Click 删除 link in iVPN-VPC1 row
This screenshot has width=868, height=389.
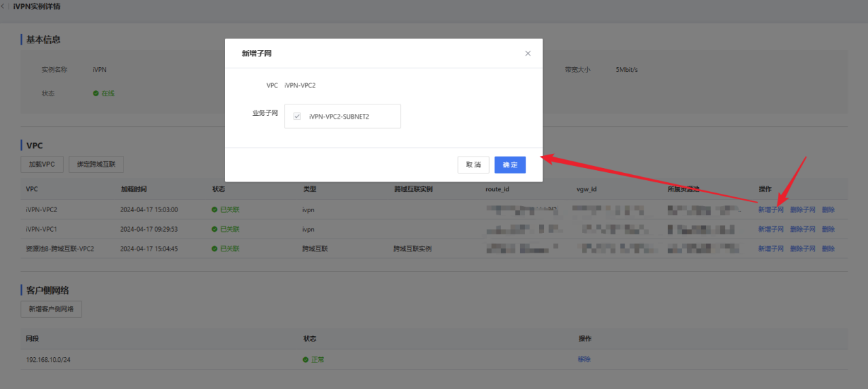828,230
